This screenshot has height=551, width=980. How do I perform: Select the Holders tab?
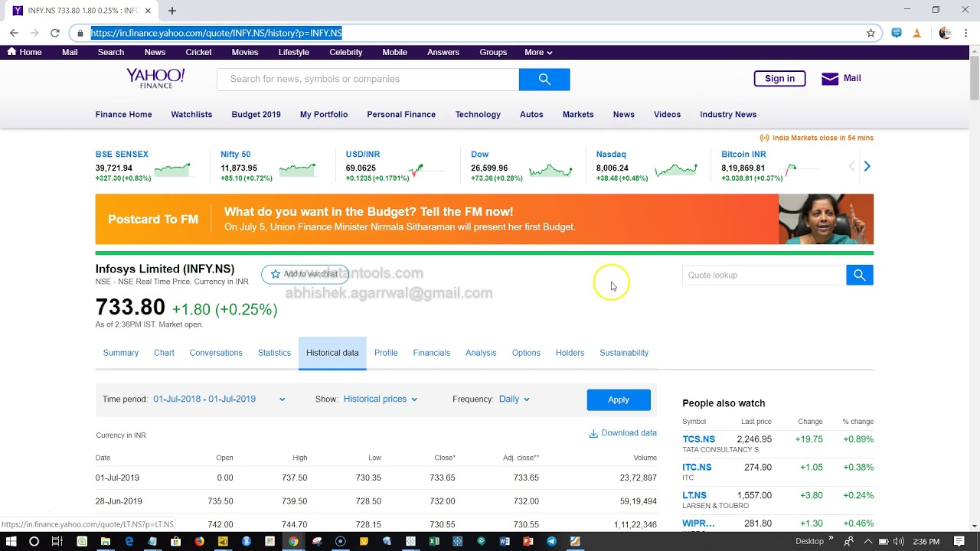coord(570,353)
